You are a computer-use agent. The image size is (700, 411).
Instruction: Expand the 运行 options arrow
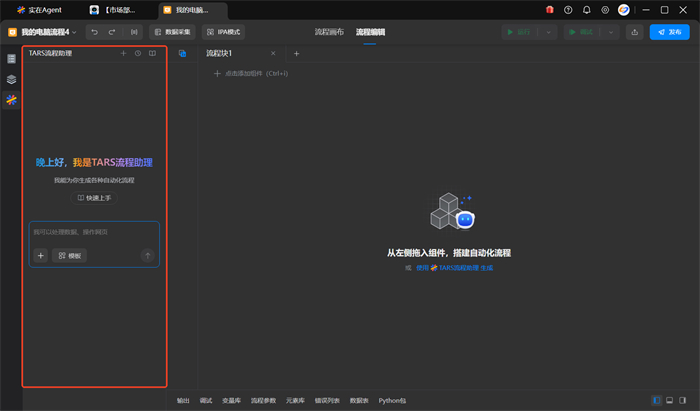pos(549,32)
